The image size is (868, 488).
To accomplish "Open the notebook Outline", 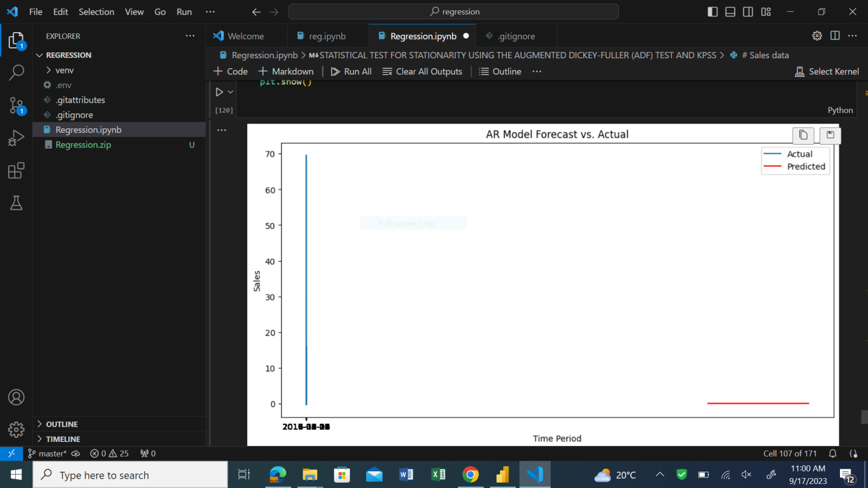I will coord(500,71).
